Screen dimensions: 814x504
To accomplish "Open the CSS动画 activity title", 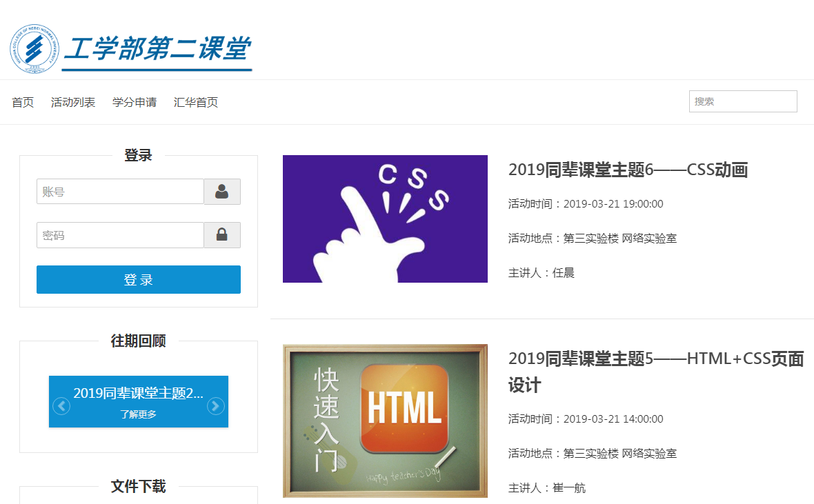I will point(628,170).
